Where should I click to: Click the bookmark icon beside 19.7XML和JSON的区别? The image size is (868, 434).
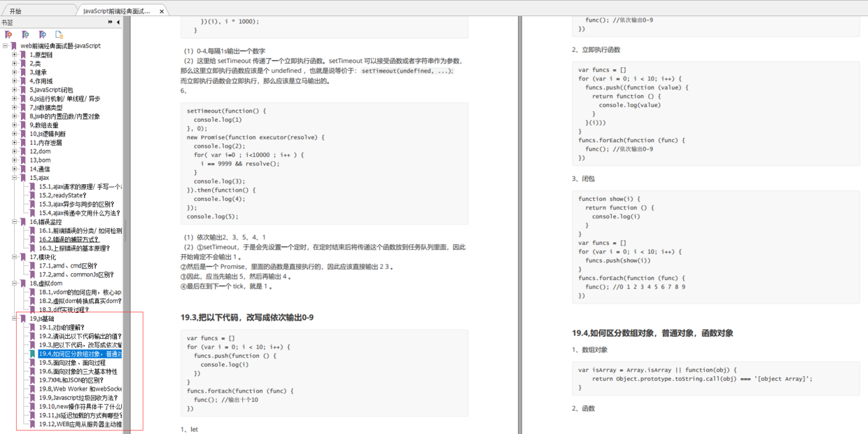pyautogui.click(x=33, y=380)
